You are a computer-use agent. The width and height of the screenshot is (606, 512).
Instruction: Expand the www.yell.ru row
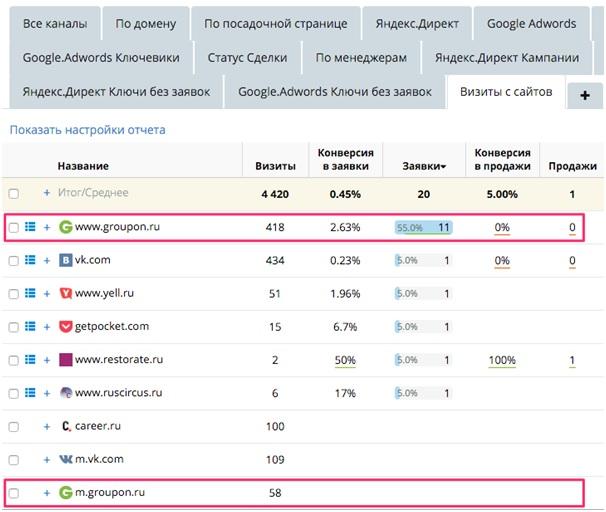(x=47, y=294)
